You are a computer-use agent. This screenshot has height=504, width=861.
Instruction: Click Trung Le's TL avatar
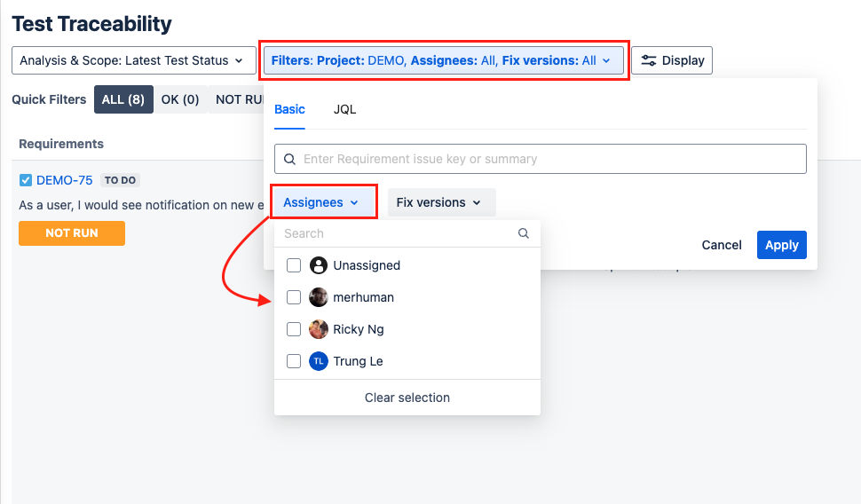(319, 361)
